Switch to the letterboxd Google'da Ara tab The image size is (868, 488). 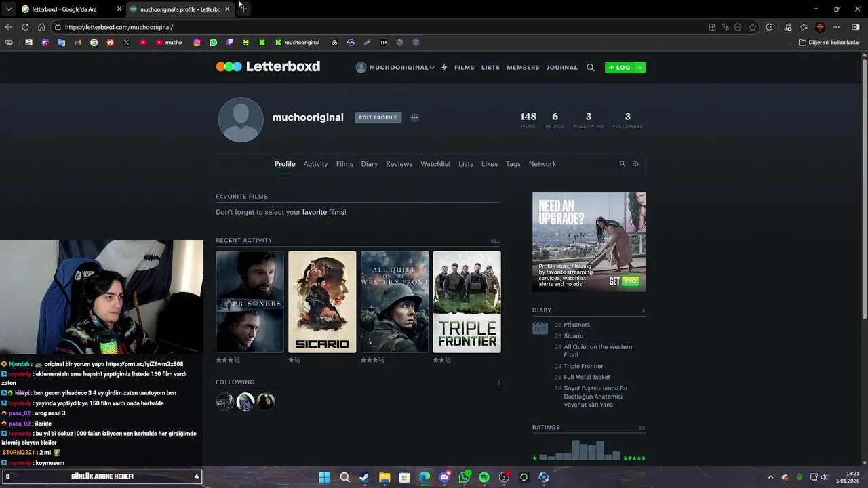pyautogui.click(x=70, y=9)
